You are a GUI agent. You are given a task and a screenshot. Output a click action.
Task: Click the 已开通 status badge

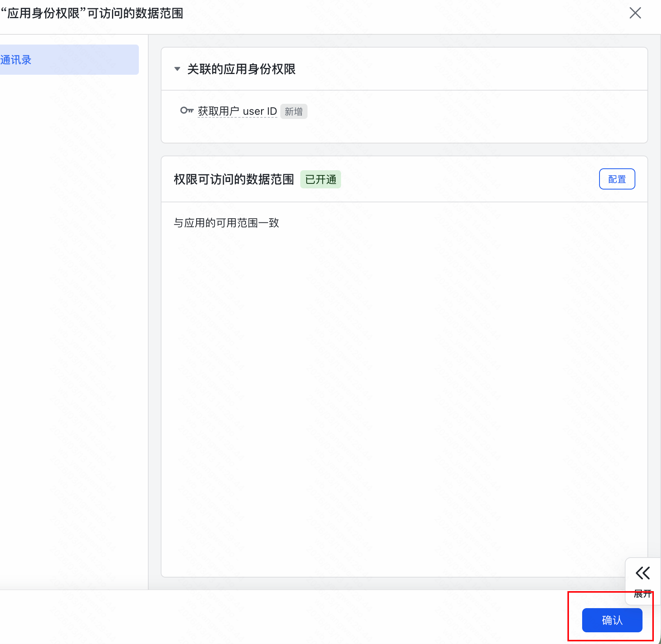(320, 179)
